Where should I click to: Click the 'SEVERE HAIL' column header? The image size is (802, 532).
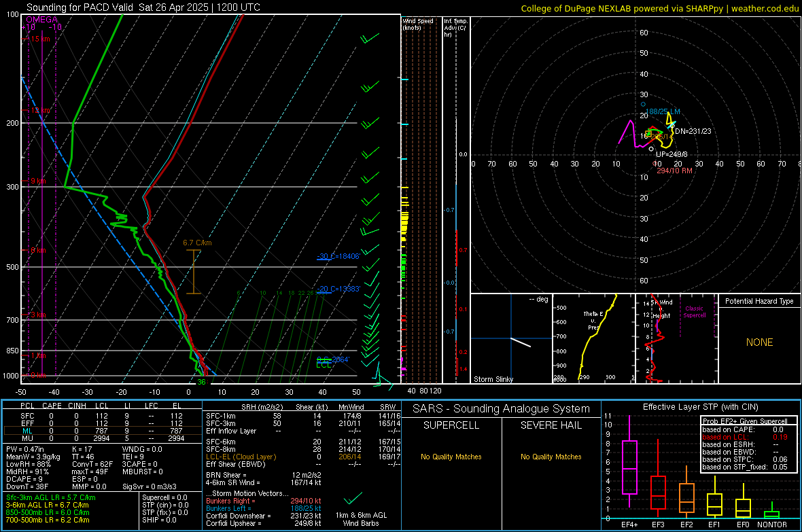point(551,425)
